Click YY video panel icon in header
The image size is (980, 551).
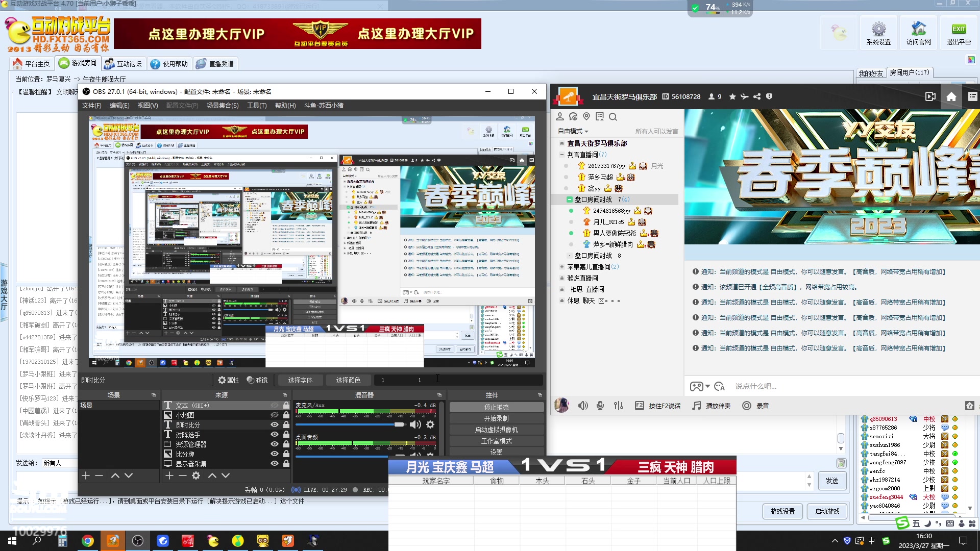pos(930,96)
